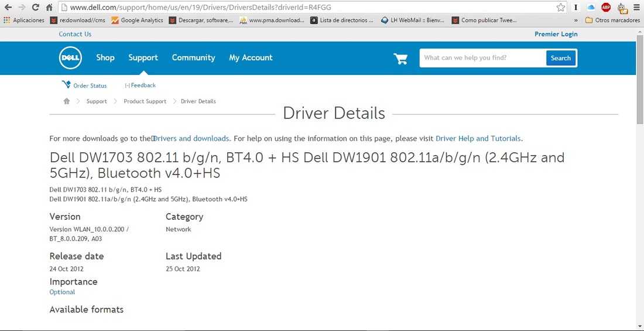This screenshot has width=644, height=331.
Task: Click the browser forward arrow
Action: pos(22,7)
